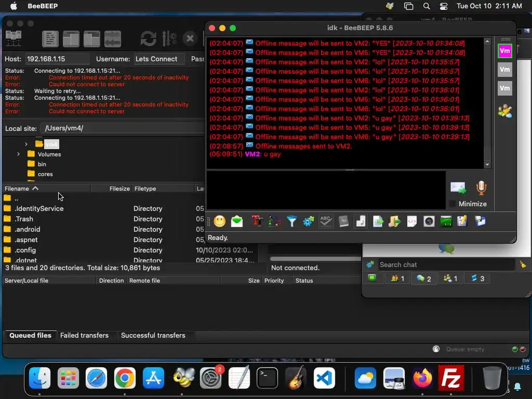The image size is (532, 399).
Task: Switch to the green monitor tab
Action: click(x=372, y=278)
